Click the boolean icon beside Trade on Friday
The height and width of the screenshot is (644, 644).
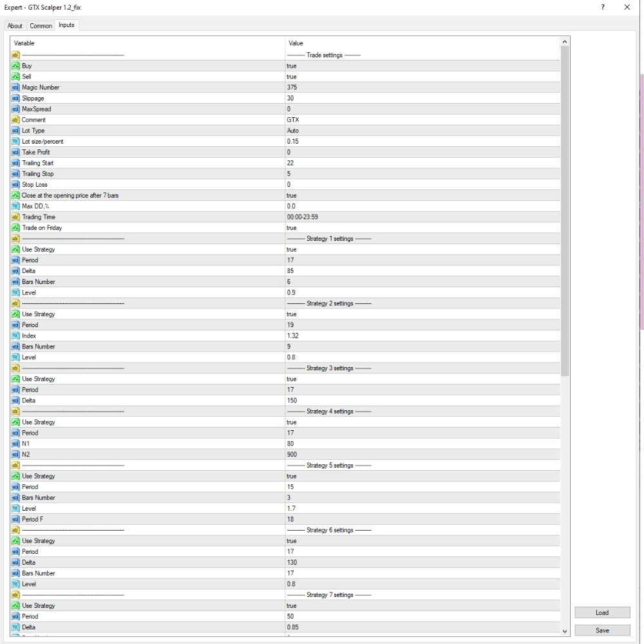[x=15, y=228]
